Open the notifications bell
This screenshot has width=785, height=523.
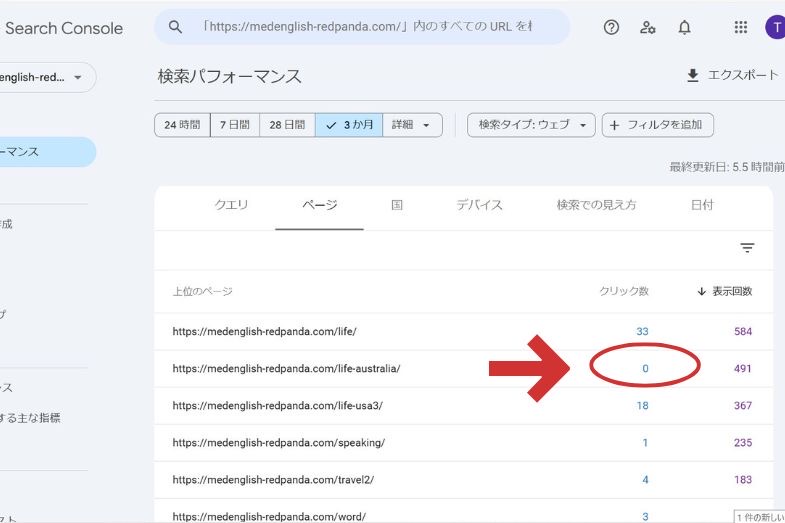tap(684, 27)
